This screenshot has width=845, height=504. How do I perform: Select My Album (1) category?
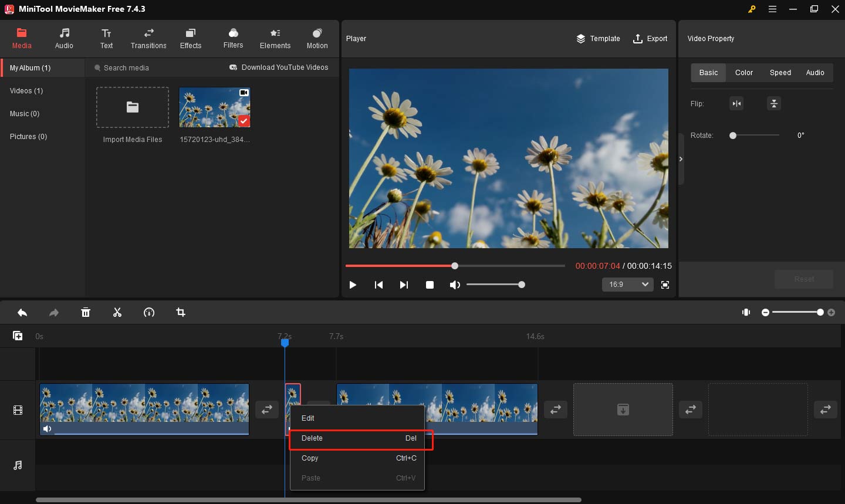coord(43,68)
